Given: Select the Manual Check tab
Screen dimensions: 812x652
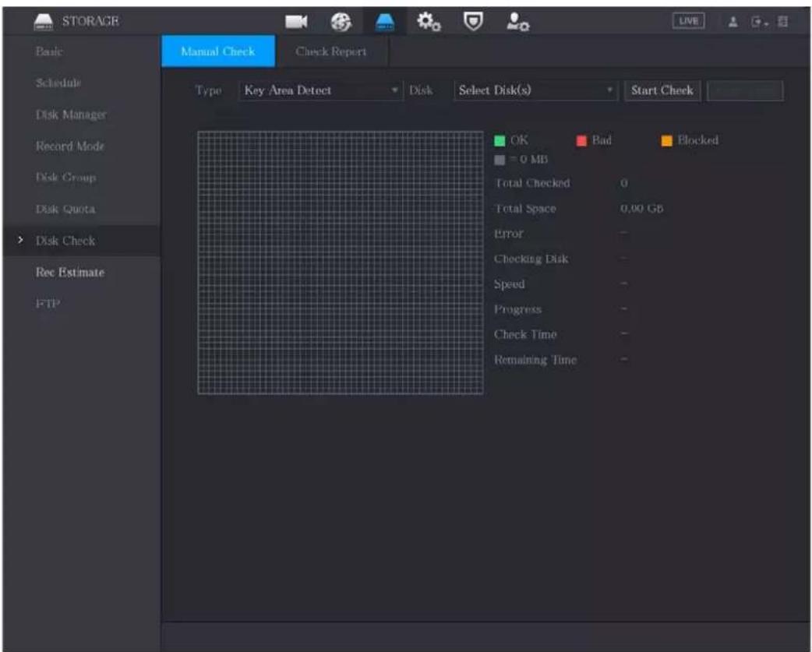Looking at the screenshot, I should tap(218, 51).
